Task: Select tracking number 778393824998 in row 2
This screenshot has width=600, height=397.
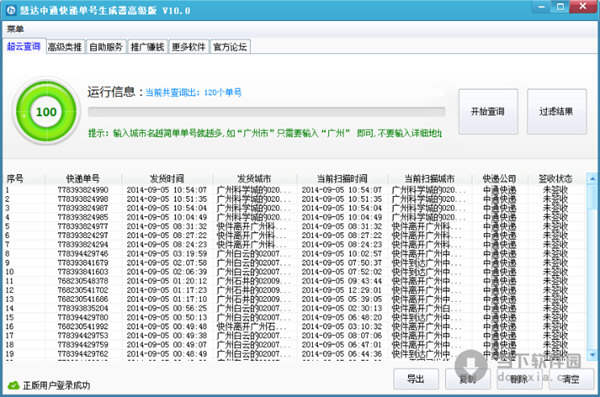Action: coord(83,199)
